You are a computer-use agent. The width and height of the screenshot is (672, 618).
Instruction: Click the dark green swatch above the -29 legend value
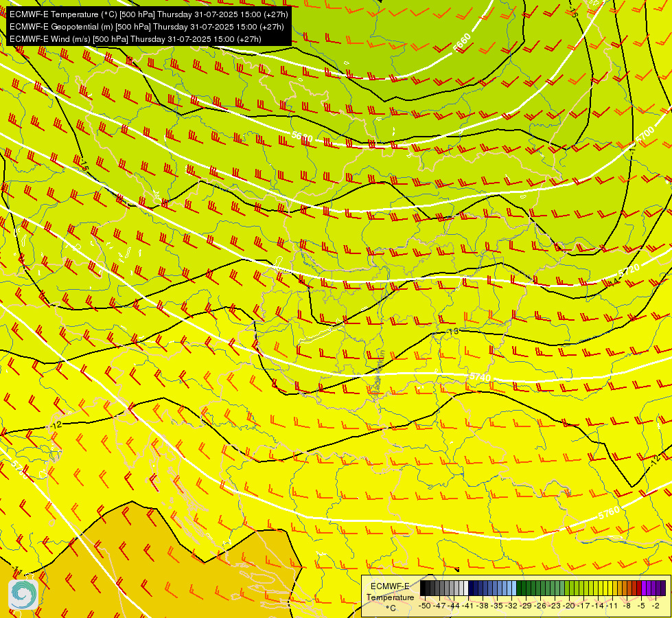click(524, 588)
